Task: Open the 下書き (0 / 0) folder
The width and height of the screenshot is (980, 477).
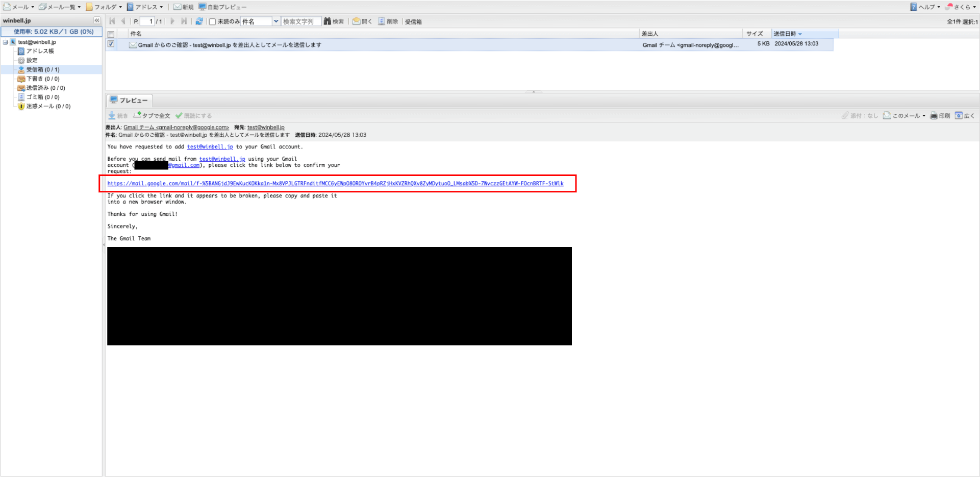Action: click(43, 79)
